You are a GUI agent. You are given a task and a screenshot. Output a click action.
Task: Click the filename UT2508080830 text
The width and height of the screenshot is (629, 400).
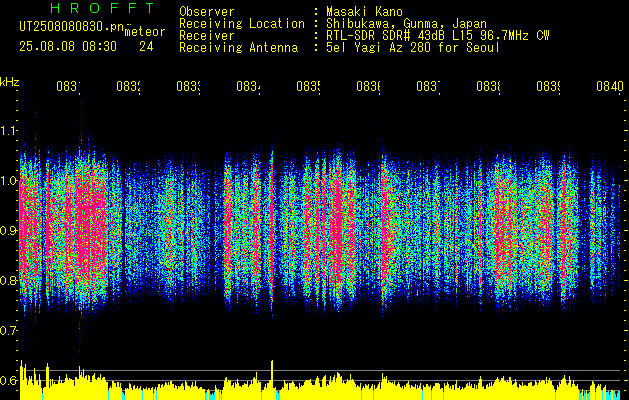tap(71, 27)
